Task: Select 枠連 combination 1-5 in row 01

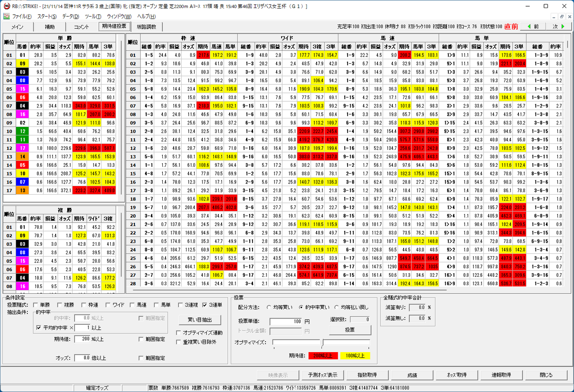Action: 147,55
